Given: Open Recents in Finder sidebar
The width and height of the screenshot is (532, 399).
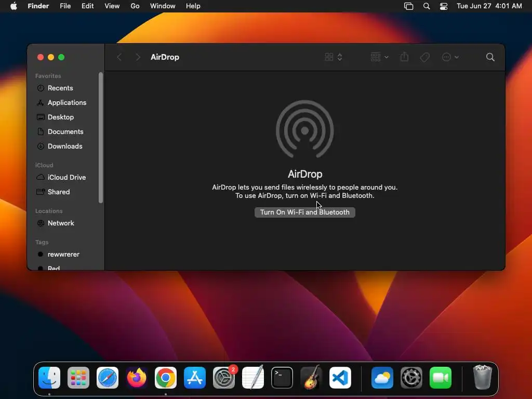Looking at the screenshot, I should coord(60,88).
